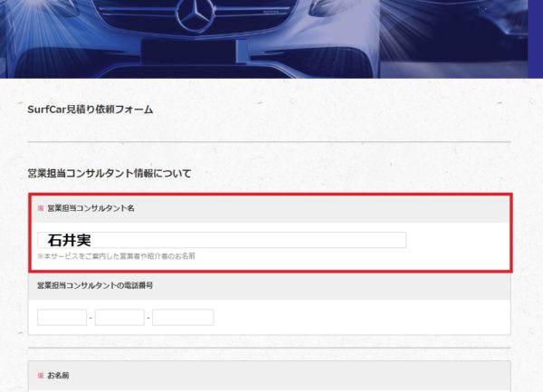Screen dimensions: 543x392
Task: Click the dark license plate area on car
Action: coord(189,52)
